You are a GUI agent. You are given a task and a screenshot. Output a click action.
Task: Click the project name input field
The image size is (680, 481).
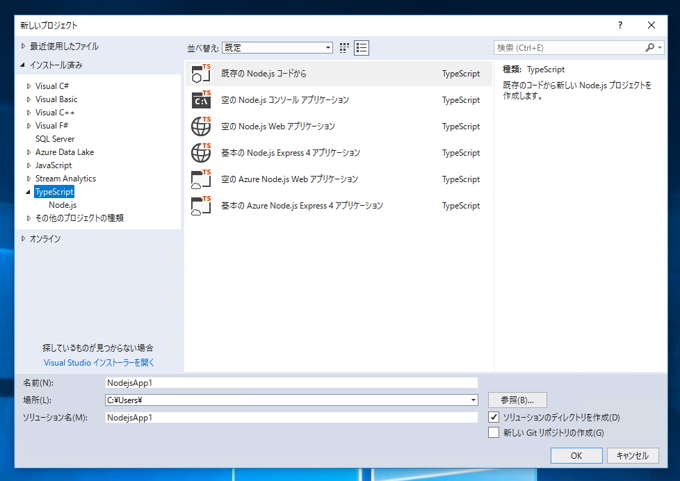(x=291, y=383)
